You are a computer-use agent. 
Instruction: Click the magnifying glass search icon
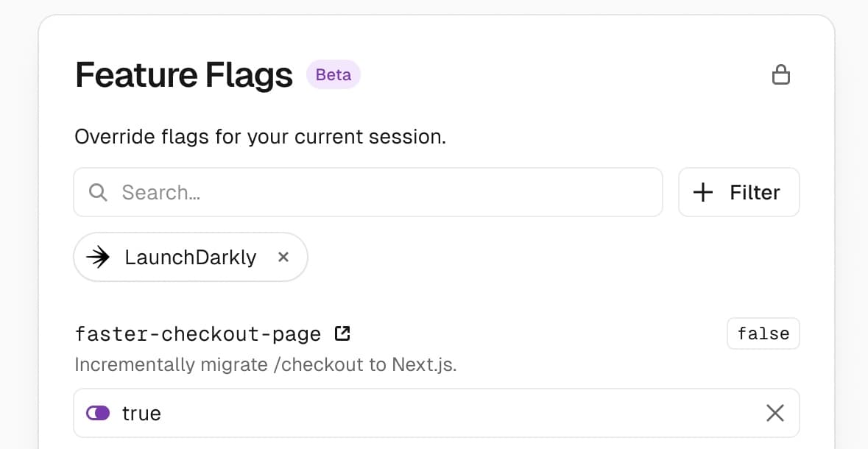98,193
